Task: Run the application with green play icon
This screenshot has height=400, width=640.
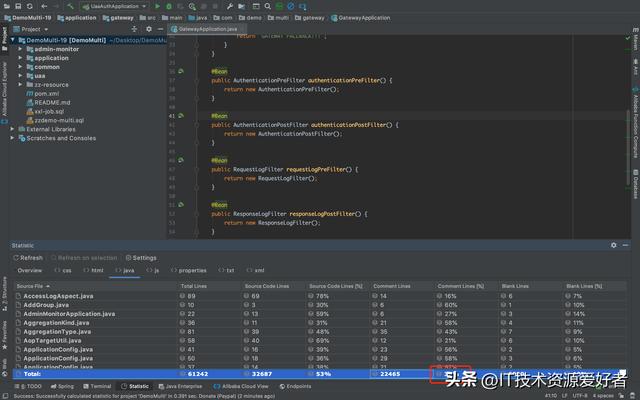Action: pyautogui.click(x=158, y=6)
